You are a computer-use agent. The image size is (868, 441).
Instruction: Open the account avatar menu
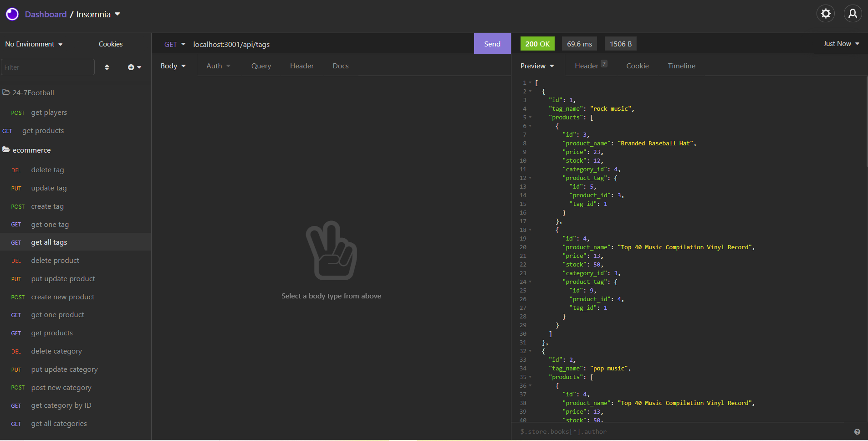pyautogui.click(x=853, y=14)
